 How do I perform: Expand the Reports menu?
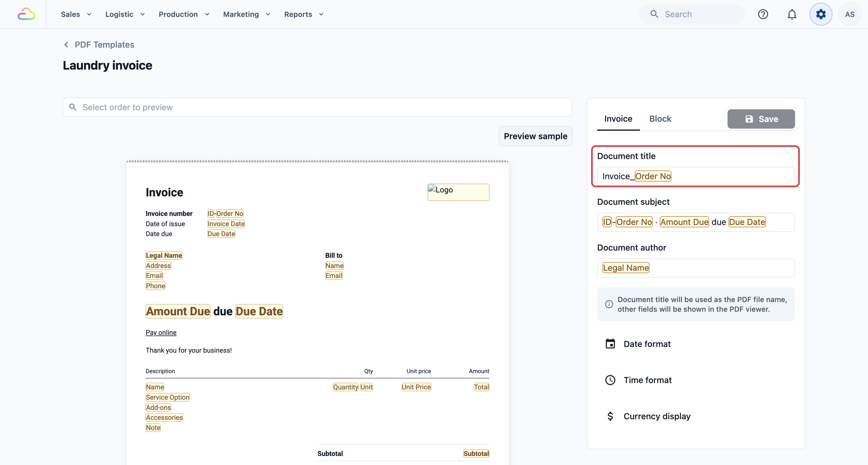click(x=303, y=14)
